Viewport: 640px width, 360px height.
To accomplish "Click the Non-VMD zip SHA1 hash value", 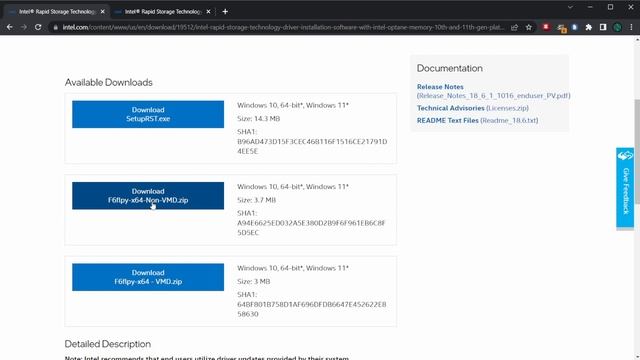I will coord(311,227).
